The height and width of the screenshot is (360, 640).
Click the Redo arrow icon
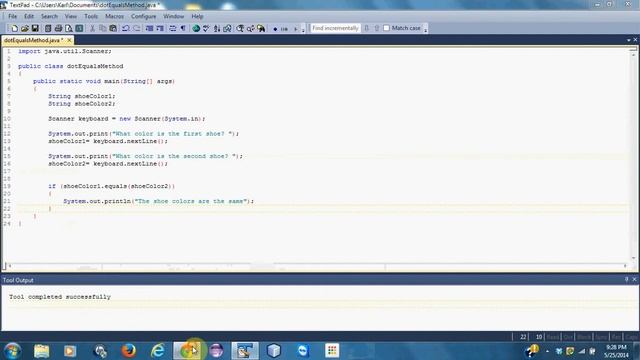(x=136, y=28)
